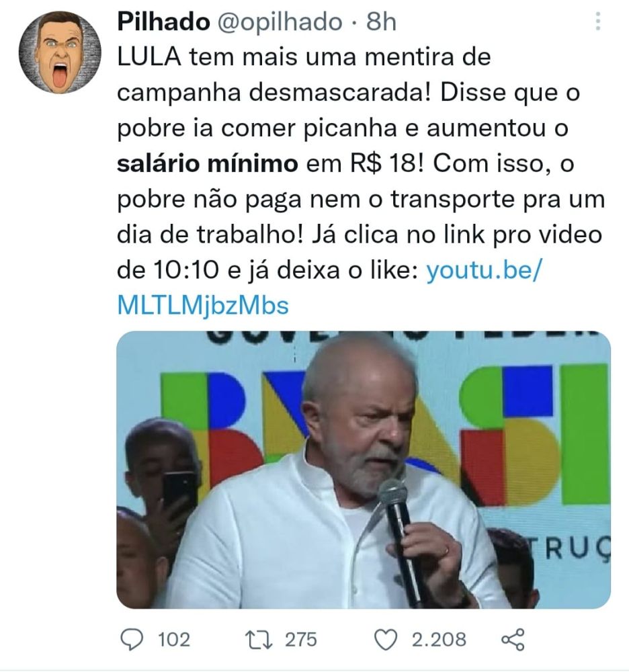Click the retweet arrows icon
The image size is (629, 672).
(x=258, y=640)
